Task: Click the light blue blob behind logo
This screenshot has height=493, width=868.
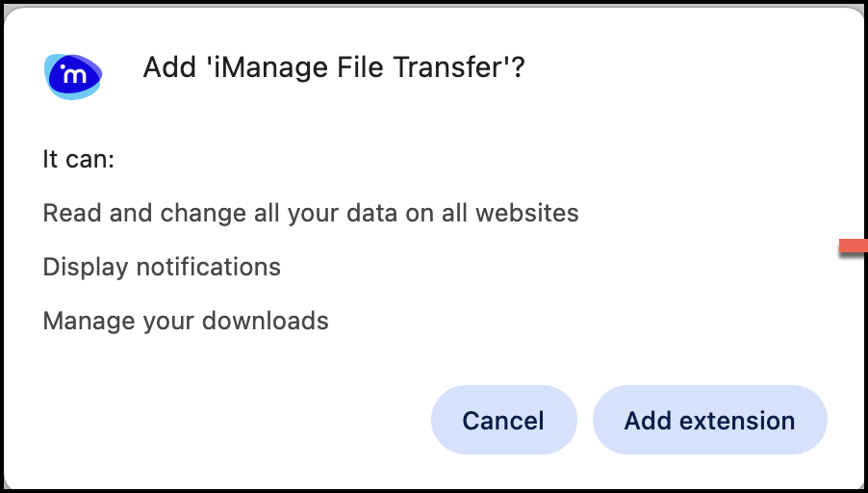Action: tap(92, 89)
